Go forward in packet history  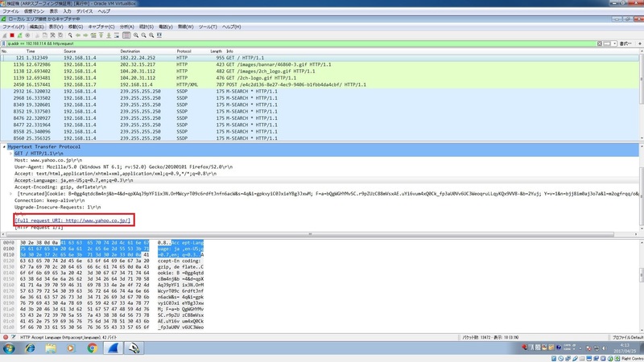tap(85, 35)
